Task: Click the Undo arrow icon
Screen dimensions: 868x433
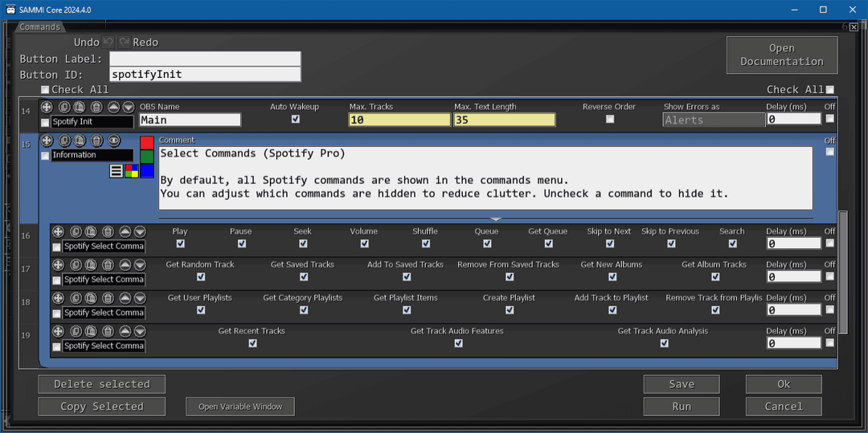Action: tap(108, 42)
